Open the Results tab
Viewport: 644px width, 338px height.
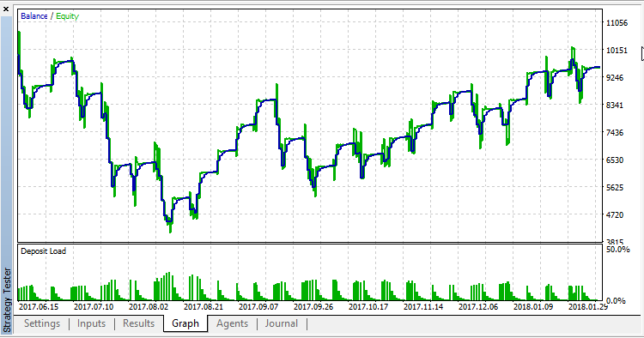pos(139,323)
